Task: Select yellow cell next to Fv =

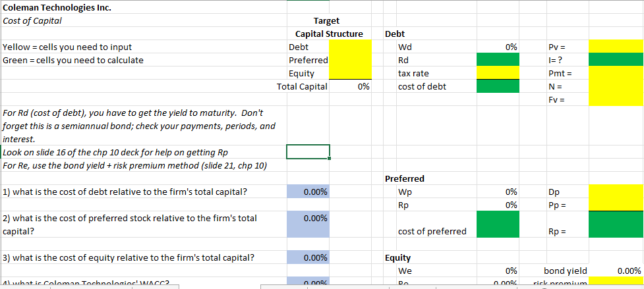Action: point(616,99)
